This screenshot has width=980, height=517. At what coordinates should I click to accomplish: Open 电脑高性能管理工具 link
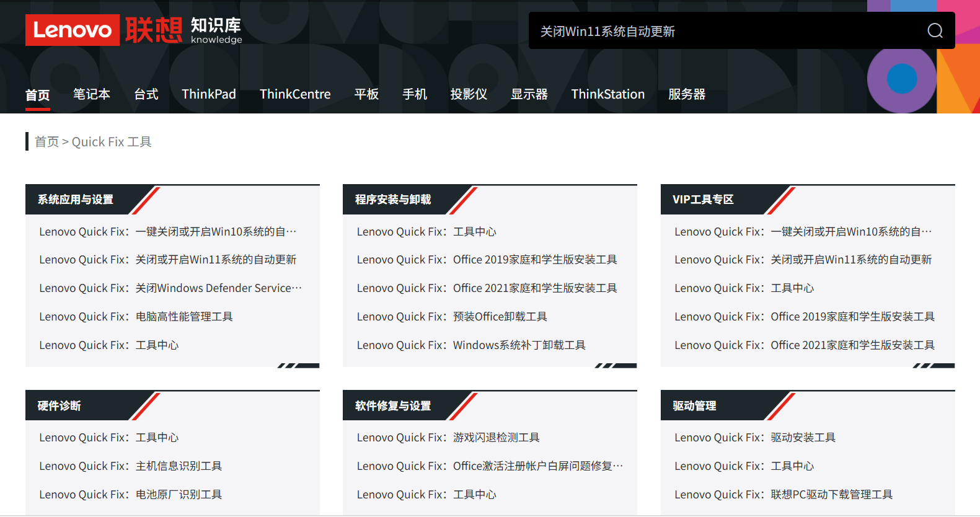[136, 317]
